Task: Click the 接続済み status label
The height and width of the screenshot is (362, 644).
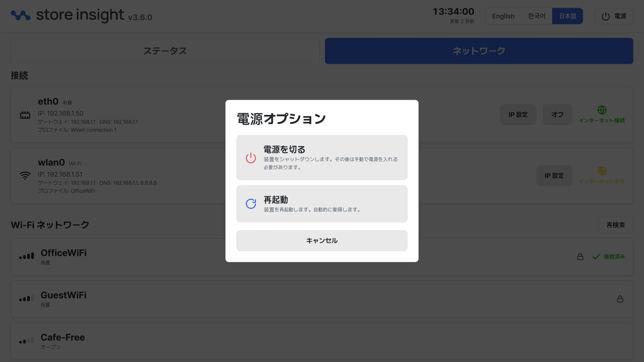Action: click(614, 257)
